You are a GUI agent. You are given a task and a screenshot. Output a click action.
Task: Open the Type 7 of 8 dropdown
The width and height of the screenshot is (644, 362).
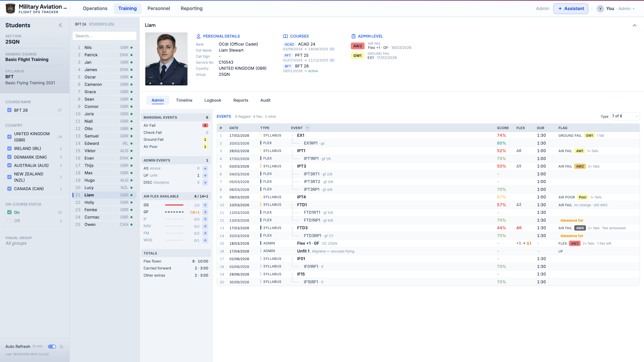click(x=625, y=116)
